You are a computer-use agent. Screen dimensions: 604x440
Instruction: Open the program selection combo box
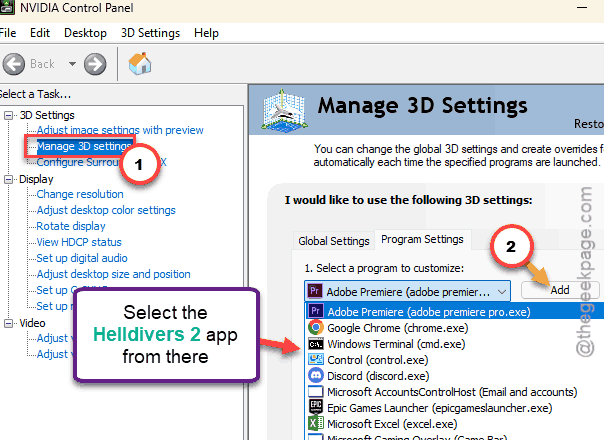[x=408, y=291]
